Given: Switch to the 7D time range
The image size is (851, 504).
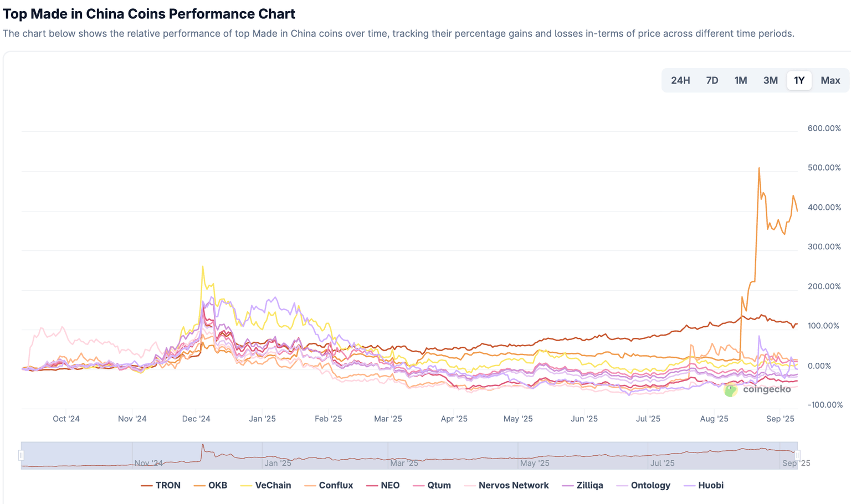Looking at the screenshot, I should click(712, 80).
